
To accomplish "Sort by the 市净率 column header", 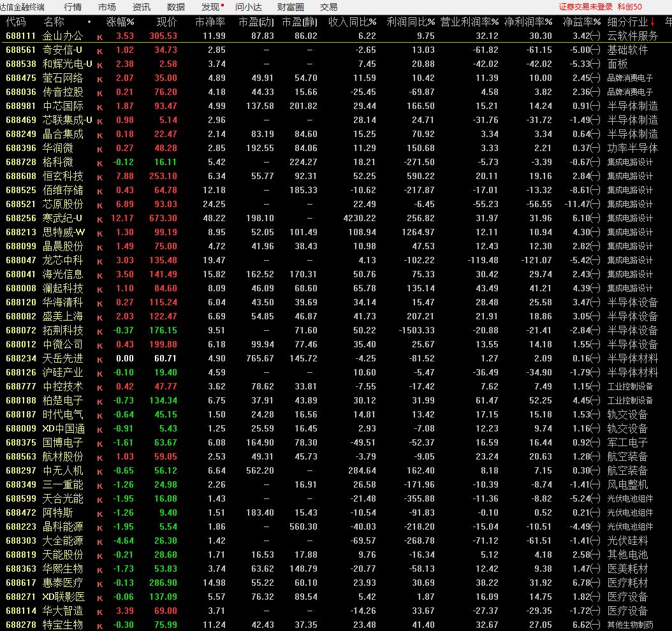I will (210, 22).
